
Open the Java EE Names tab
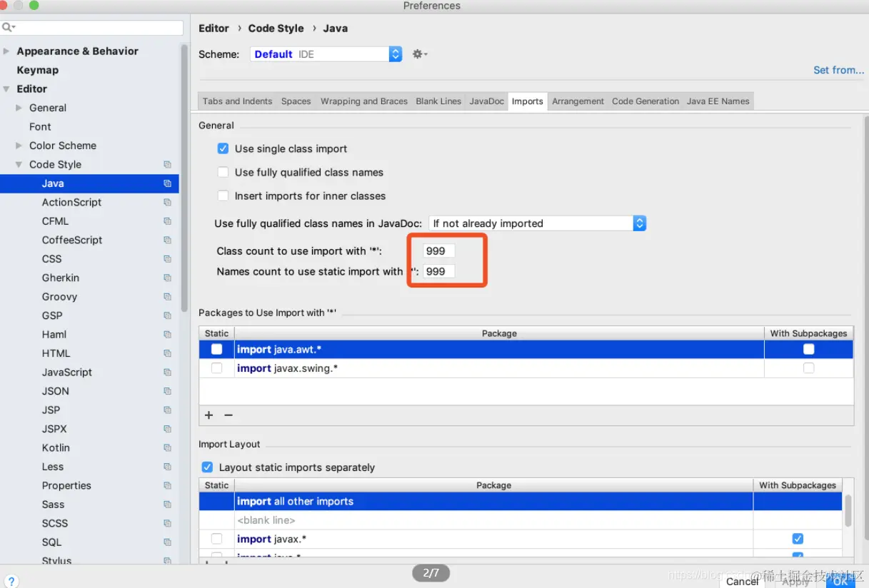pos(718,101)
